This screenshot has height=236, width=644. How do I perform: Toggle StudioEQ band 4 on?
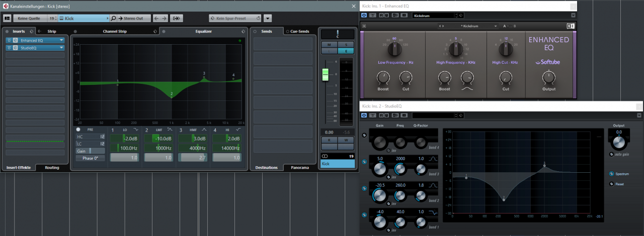coord(365,136)
